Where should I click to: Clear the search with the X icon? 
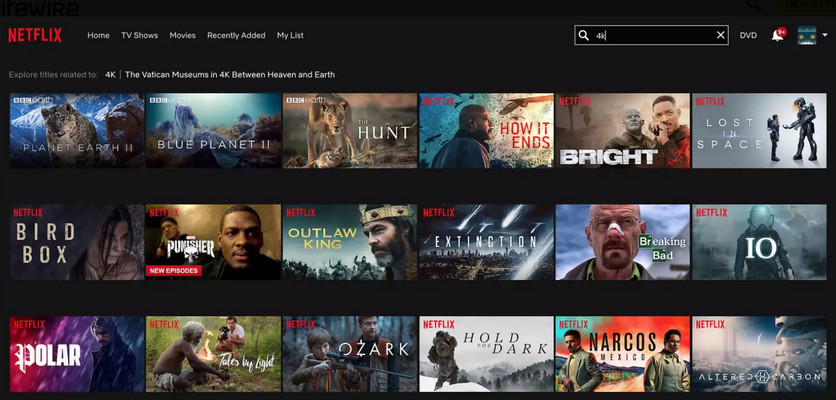pos(721,35)
